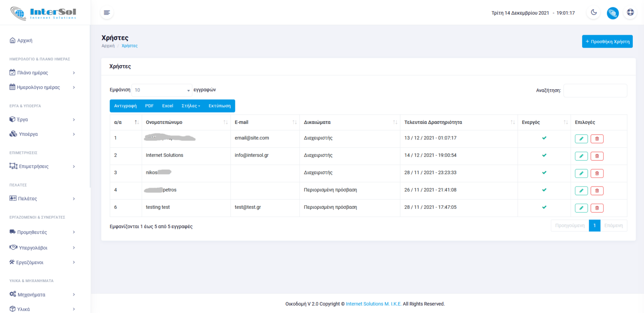Screen dimensions: 644x313
Task: Click the Προσθήκη Χρήστη button
Action: [607, 42]
